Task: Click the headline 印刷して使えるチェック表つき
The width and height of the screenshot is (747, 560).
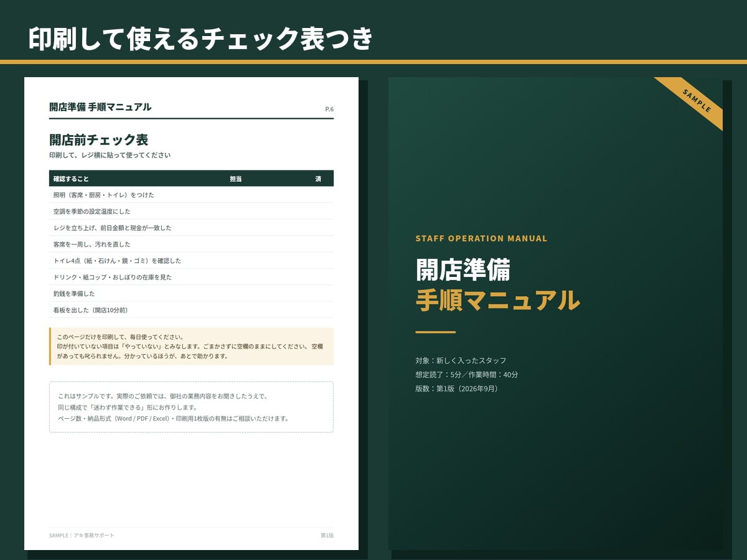Action: 200,39
